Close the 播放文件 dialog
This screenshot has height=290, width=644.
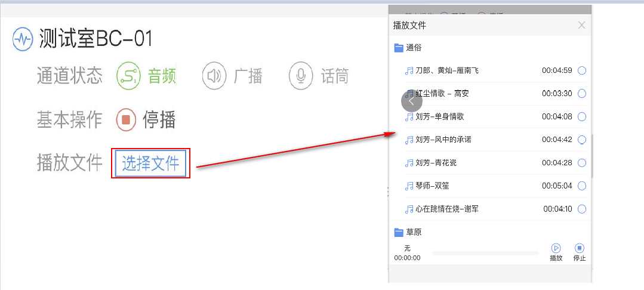tap(581, 25)
